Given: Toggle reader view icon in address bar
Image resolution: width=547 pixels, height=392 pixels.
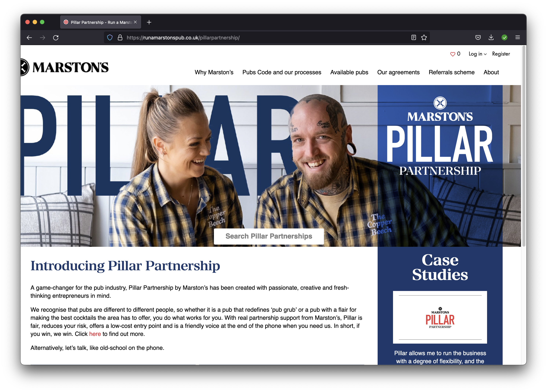Looking at the screenshot, I should pos(414,37).
